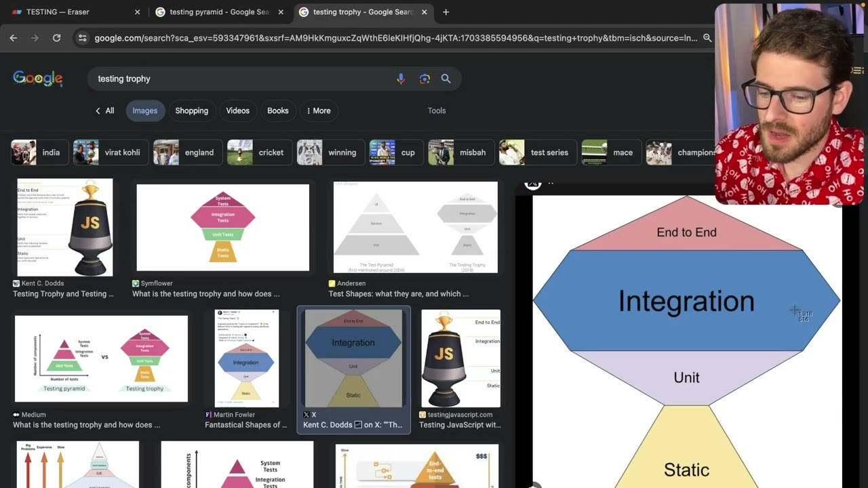Click 'Testing Trophy and Testing' result caption
The width and height of the screenshot is (868, 488).
(64, 294)
